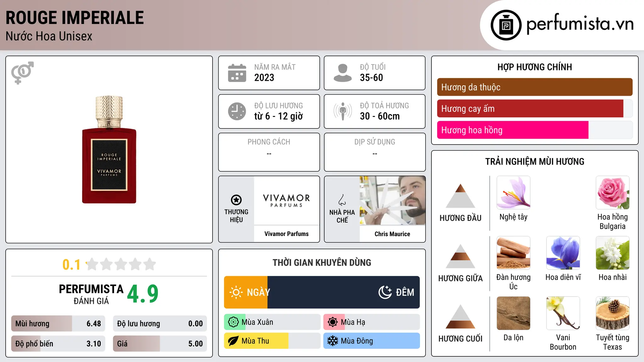Click the clock icon for Độ lưu hương
The image size is (644, 362).
pos(237,111)
